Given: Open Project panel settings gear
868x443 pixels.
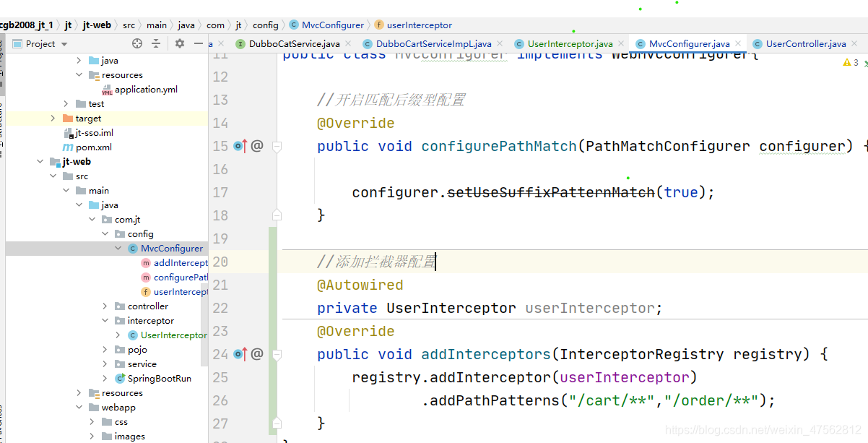Looking at the screenshot, I should (x=180, y=44).
